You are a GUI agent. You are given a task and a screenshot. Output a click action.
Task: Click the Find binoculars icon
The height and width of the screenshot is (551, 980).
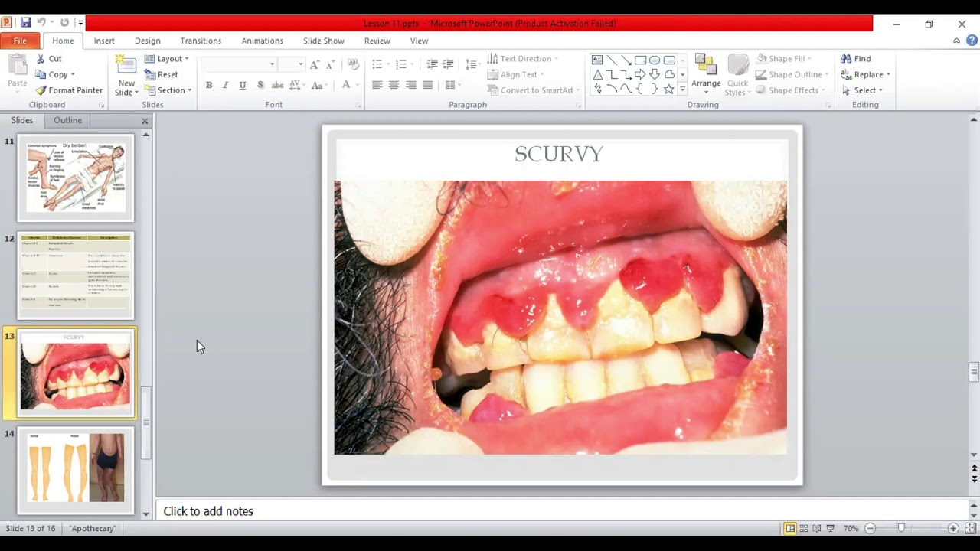click(x=847, y=59)
